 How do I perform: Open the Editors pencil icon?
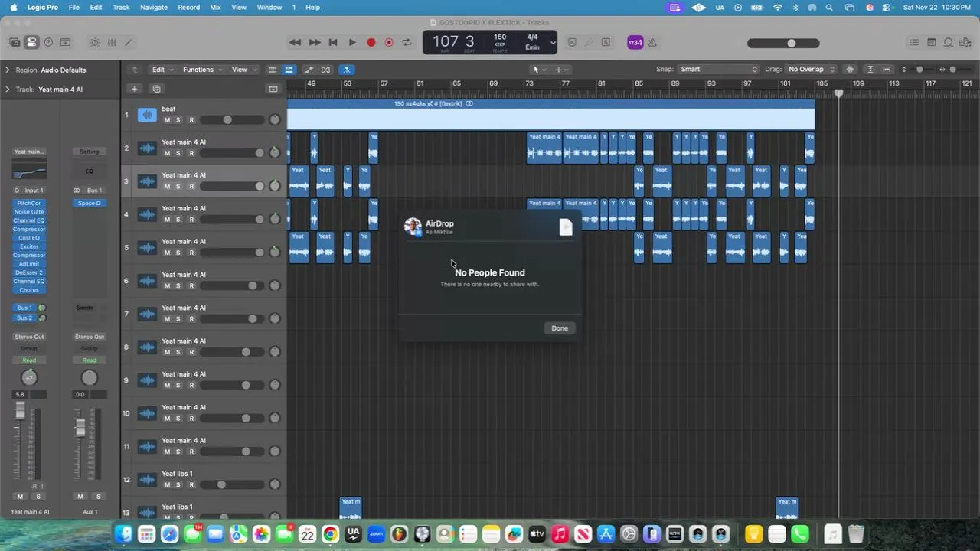click(x=129, y=42)
